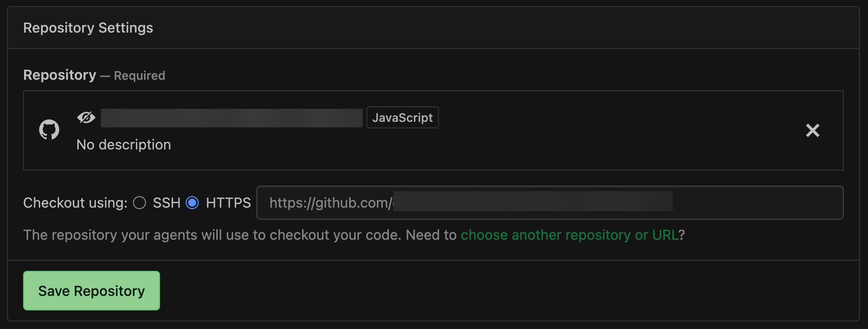The height and width of the screenshot is (329, 868).
Task: Click the No description text
Action: coord(123,145)
